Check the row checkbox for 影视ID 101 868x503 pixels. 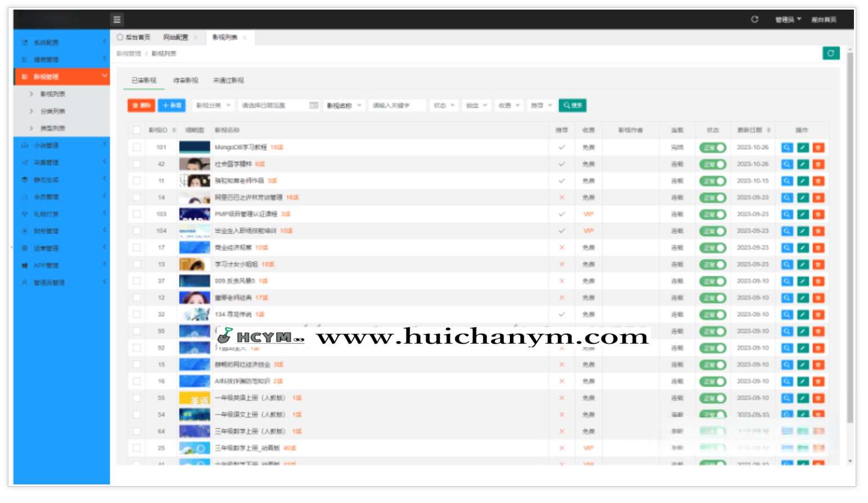point(137,147)
